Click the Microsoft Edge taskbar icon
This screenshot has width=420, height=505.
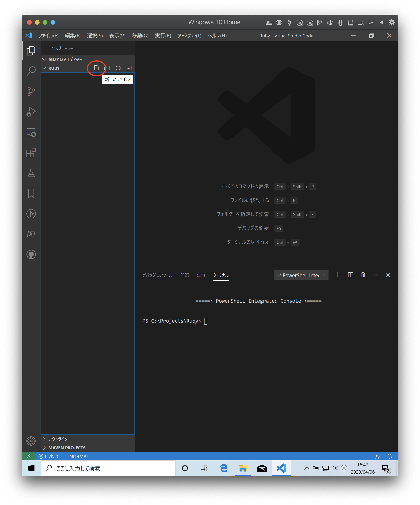pos(223,468)
